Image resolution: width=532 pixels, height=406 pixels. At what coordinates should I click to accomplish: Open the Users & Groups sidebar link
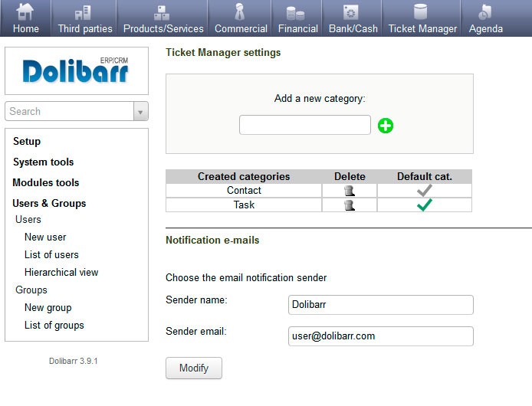(x=49, y=204)
